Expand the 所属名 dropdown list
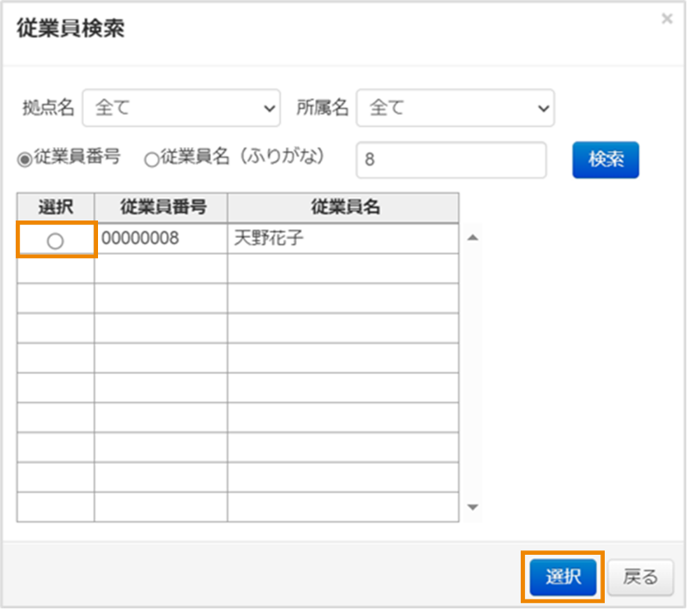This screenshot has width=694, height=616. click(x=455, y=108)
